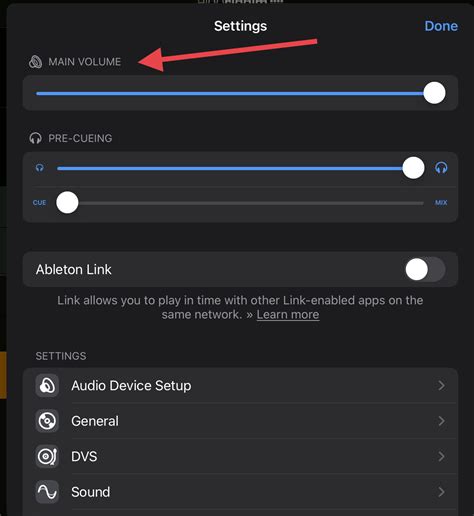
Task: Tap the small headphone icon left of slider
Action: pos(40,168)
